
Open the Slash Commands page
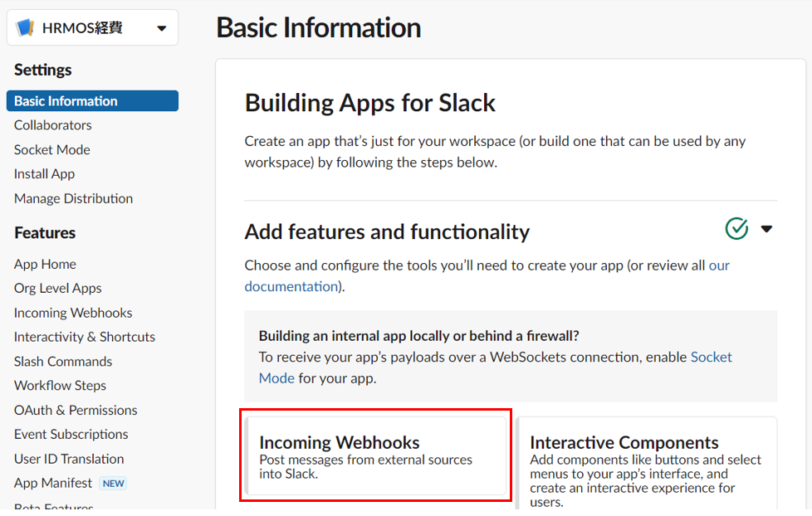(62, 361)
